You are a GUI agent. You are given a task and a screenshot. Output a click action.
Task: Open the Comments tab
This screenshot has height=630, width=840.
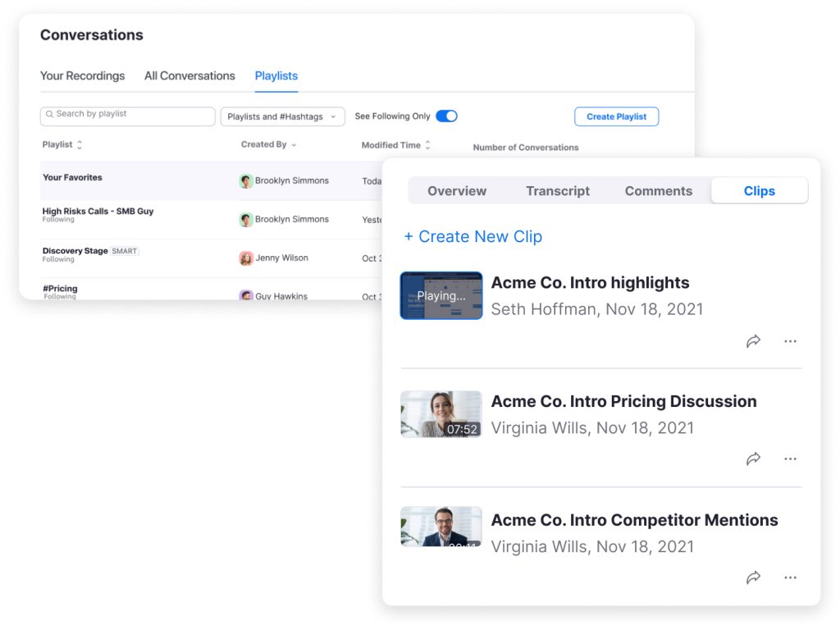pos(659,191)
